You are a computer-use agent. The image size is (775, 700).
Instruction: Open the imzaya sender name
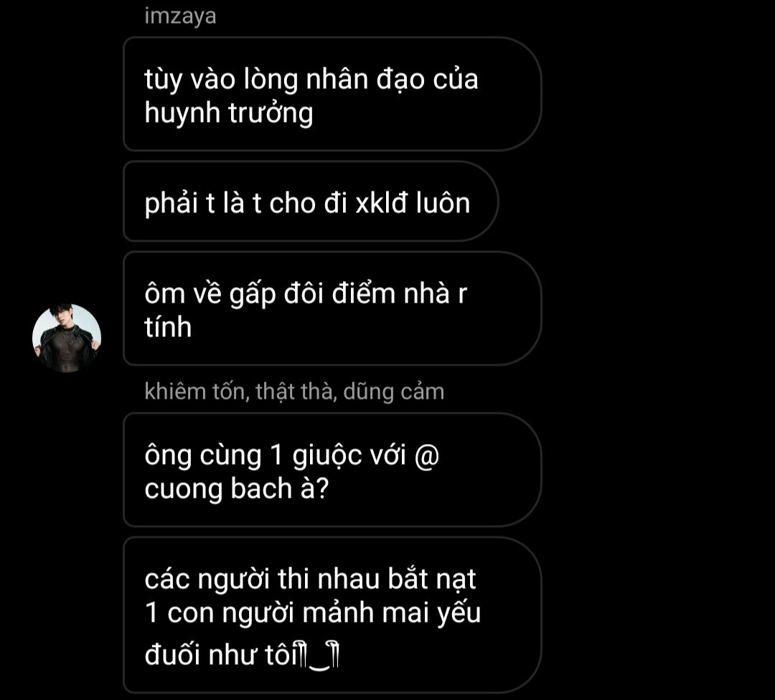(x=180, y=16)
